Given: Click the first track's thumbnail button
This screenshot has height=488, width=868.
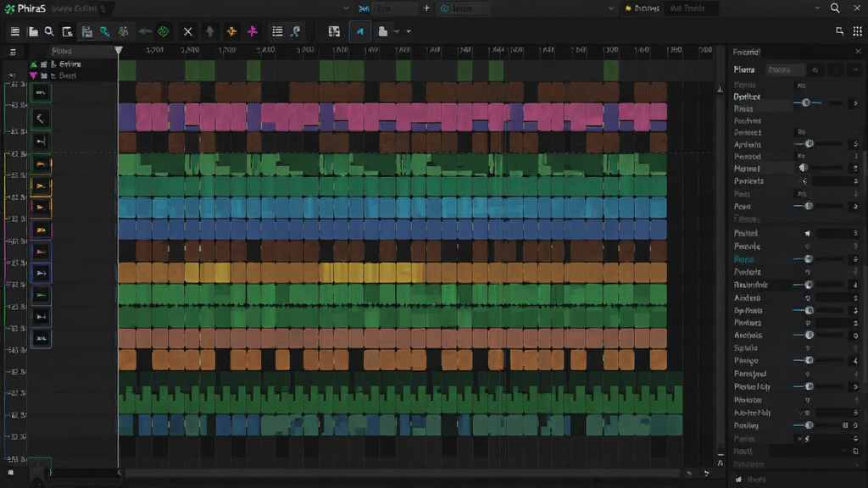Looking at the screenshot, I should click(x=41, y=93).
